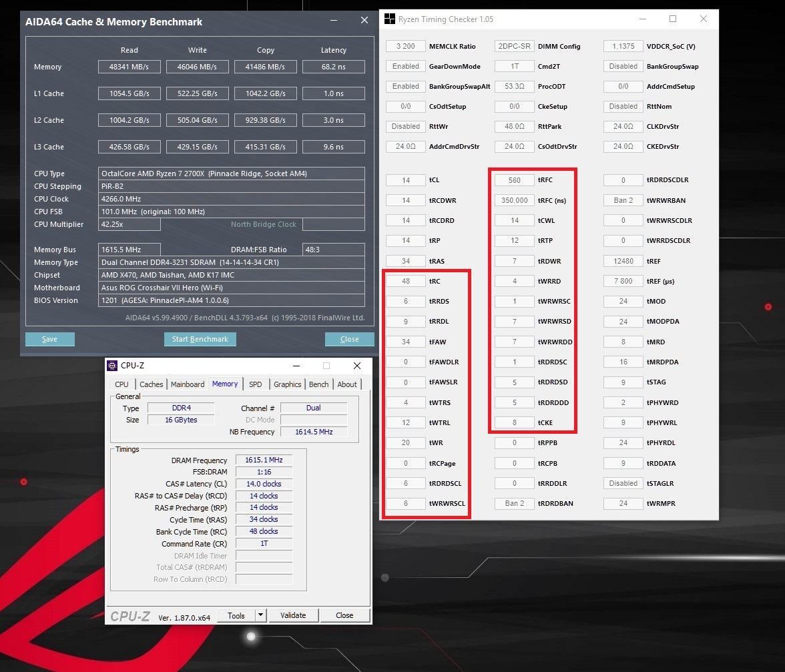Click the VDDCR_SoC voltage value 1,1375
Image resolution: width=785 pixels, height=672 pixels.
coord(623,46)
